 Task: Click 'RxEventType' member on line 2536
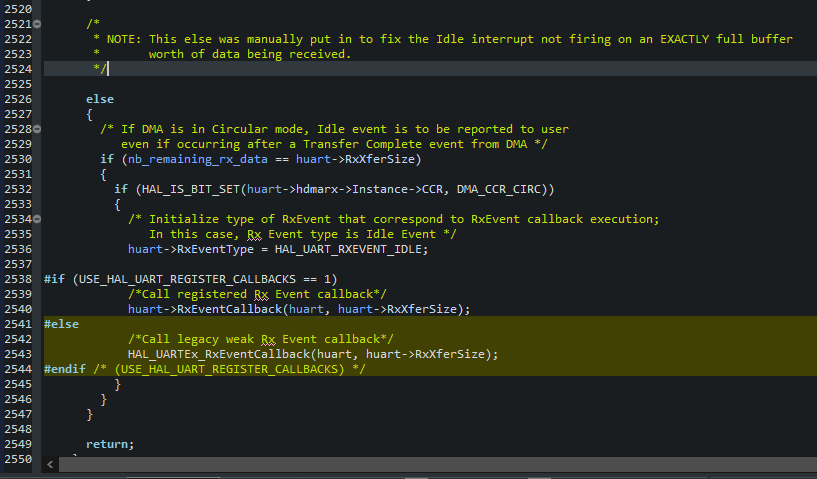(x=215, y=249)
